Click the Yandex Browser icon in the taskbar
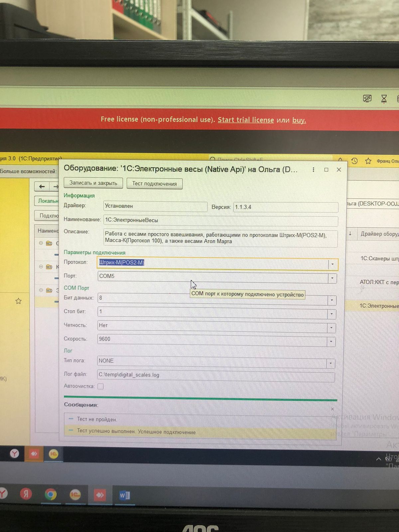The image size is (399, 532). point(26,494)
